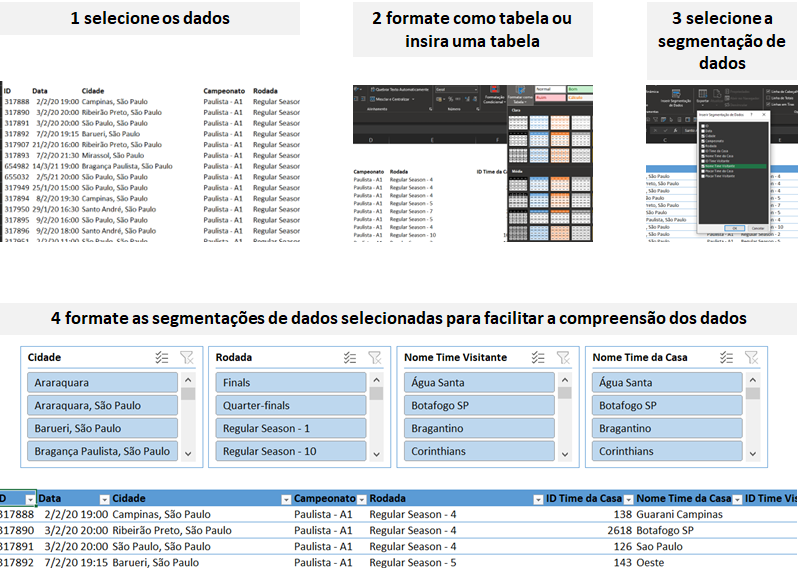Select Botafogo SP in Nome Time da Casa slicer

(667, 406)
